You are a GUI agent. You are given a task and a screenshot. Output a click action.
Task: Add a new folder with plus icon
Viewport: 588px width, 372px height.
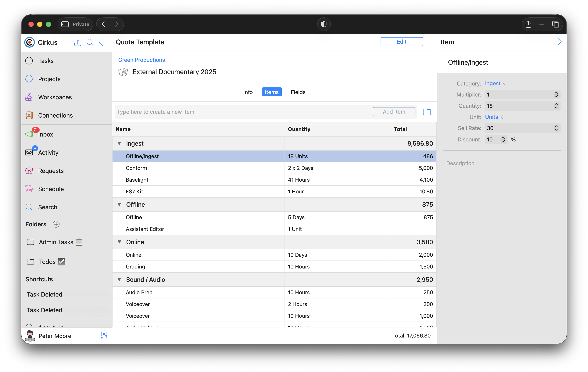click(56, 224)
